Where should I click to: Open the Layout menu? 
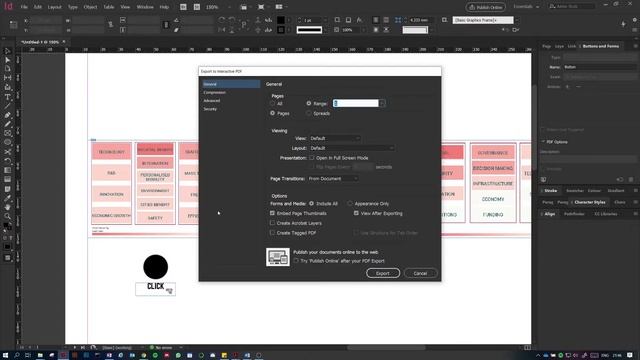[x=54, y=7]
